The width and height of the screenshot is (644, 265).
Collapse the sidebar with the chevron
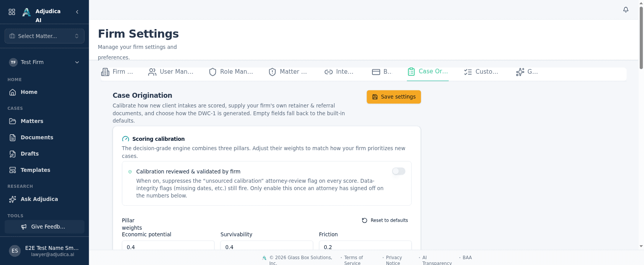coord(77,12)
